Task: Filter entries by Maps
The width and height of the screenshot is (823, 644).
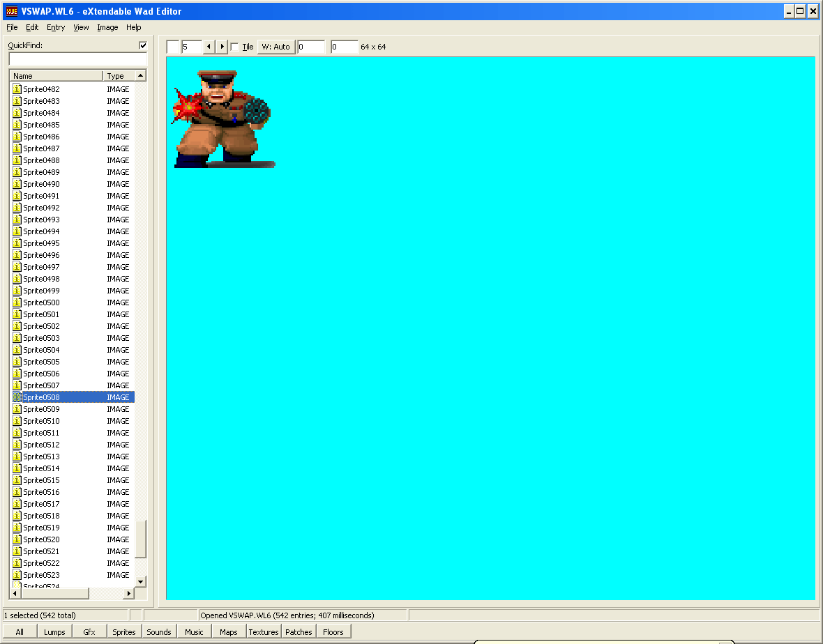Action: point(228,632)
